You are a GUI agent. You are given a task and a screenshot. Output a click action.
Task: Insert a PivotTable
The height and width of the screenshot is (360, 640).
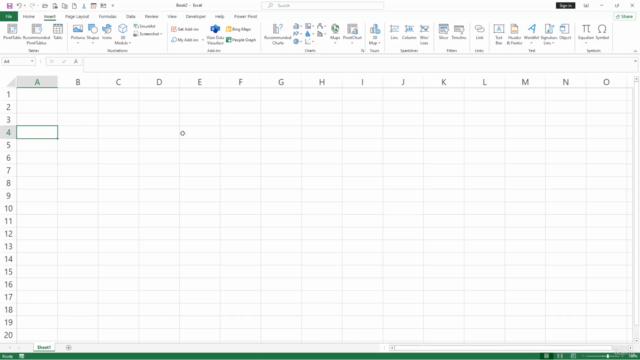[x=12, y=32]
